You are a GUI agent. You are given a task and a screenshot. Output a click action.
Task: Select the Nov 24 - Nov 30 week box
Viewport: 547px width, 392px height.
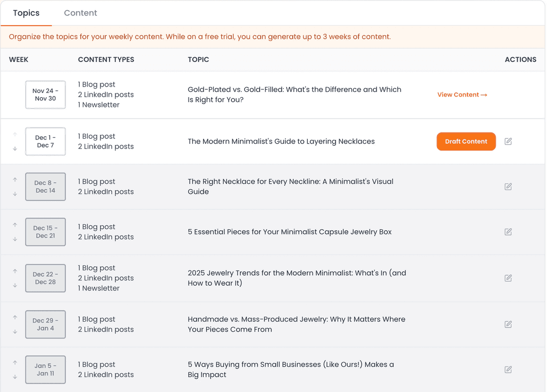tap(45, 95)
